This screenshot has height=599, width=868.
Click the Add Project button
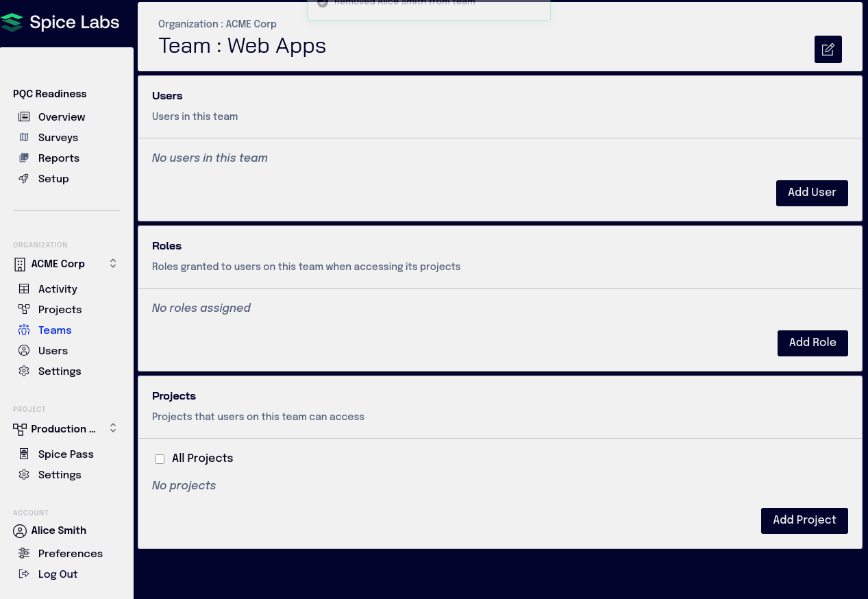pos(804,520)
